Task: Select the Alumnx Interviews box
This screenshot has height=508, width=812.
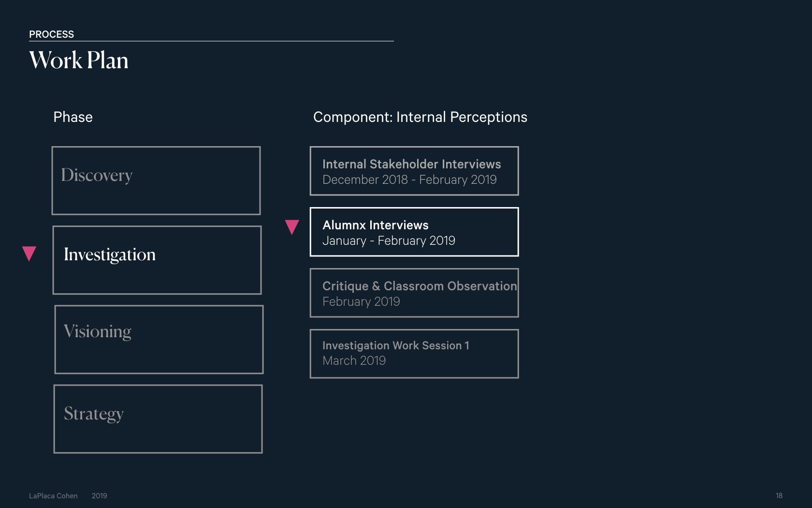Action: [x=414, y=232]
